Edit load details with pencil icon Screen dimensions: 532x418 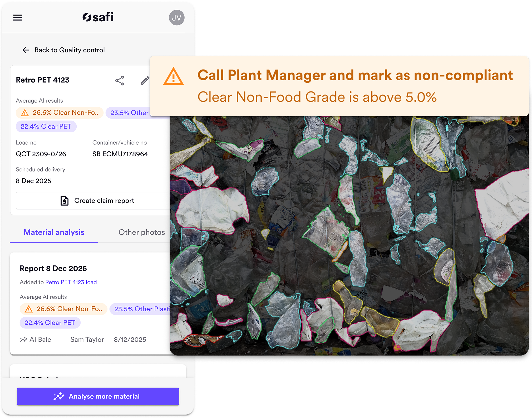click(x=145, y=81)
